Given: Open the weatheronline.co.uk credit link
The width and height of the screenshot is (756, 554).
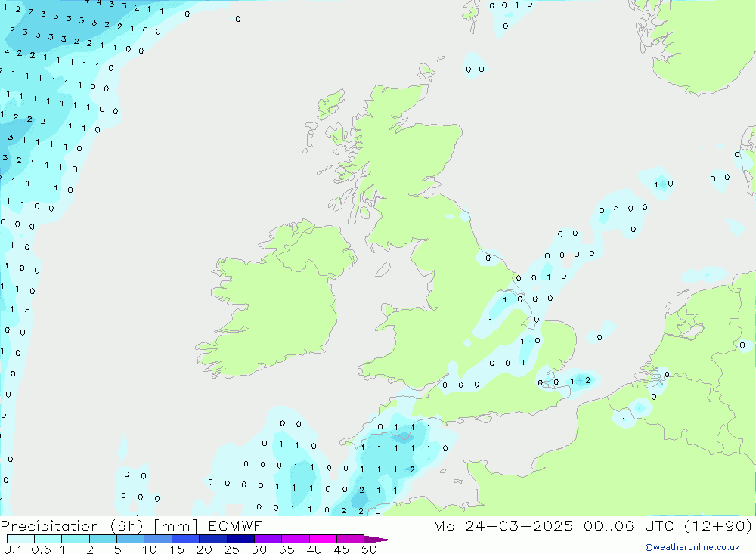Looking at the screenshot, I should pos(692,547).
